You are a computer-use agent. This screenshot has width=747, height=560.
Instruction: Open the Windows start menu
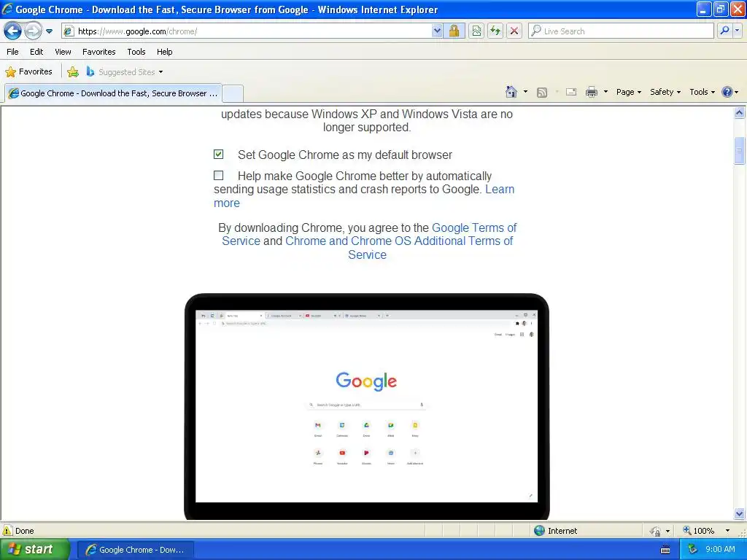point(34,550)
